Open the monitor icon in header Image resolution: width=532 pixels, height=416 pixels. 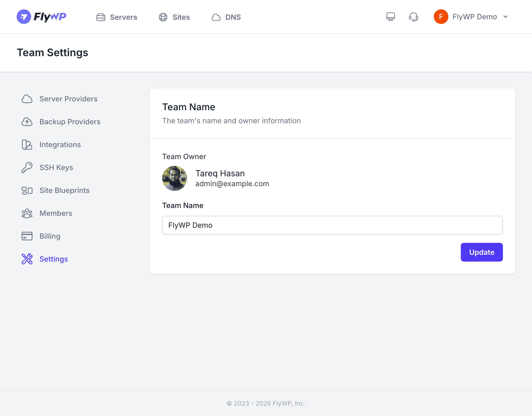[391, 17]
